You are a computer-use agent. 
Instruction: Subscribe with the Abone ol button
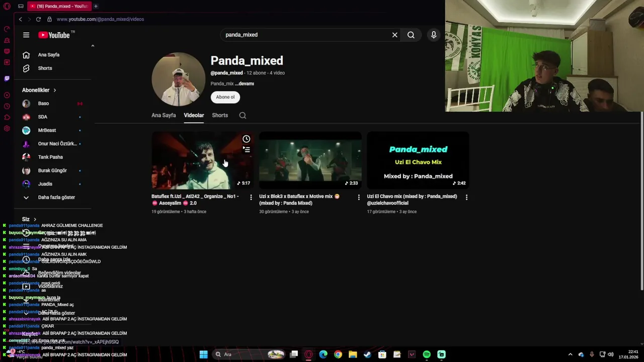[x=225, y=97]
